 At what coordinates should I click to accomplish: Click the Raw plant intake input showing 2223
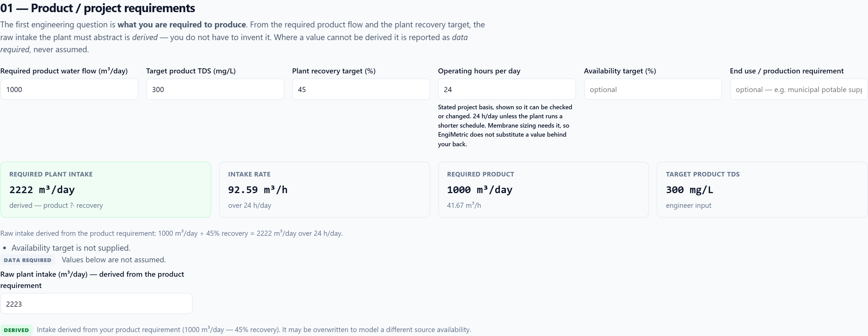(x=96, y=304)
